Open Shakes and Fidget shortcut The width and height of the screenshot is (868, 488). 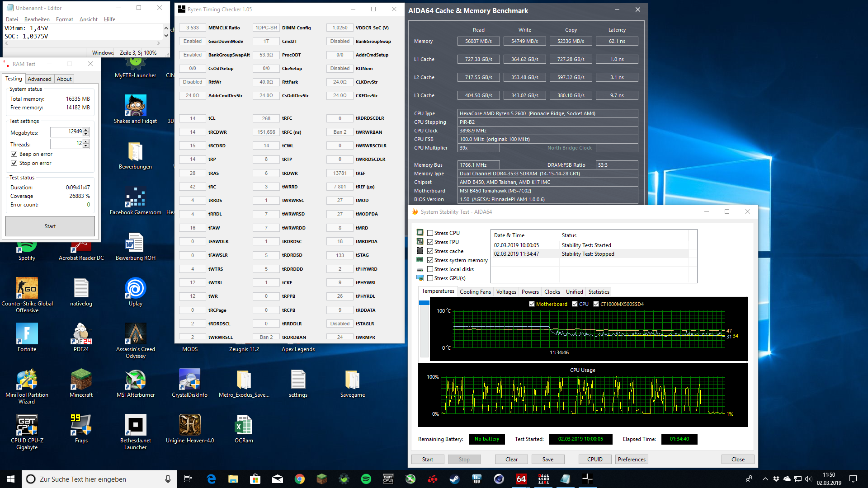(x=136, y=109)
